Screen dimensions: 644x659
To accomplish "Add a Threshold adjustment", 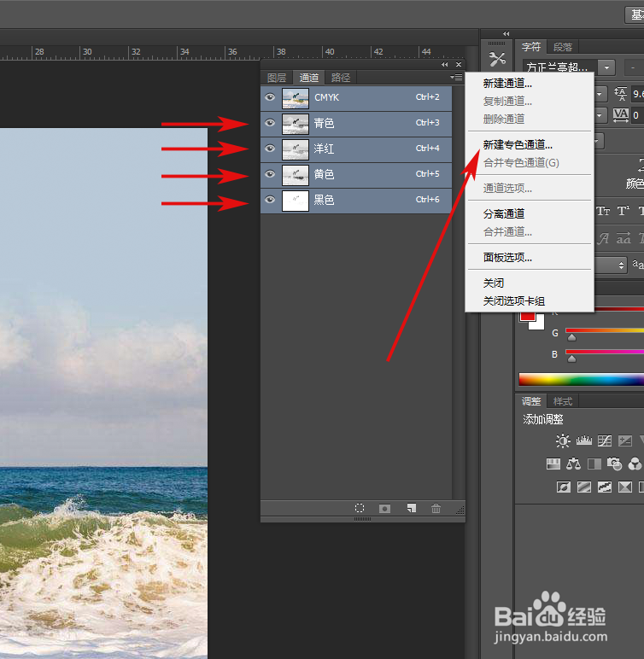I will [605, 487].
